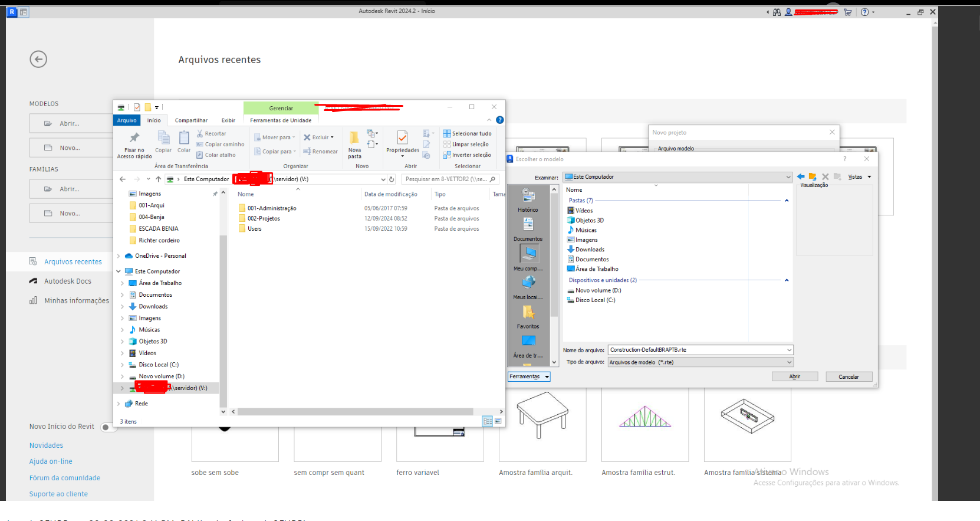980x521 pixels.
Task: Click the Fixar no Acesso rápido pin icon
Action: click(134, 137)
